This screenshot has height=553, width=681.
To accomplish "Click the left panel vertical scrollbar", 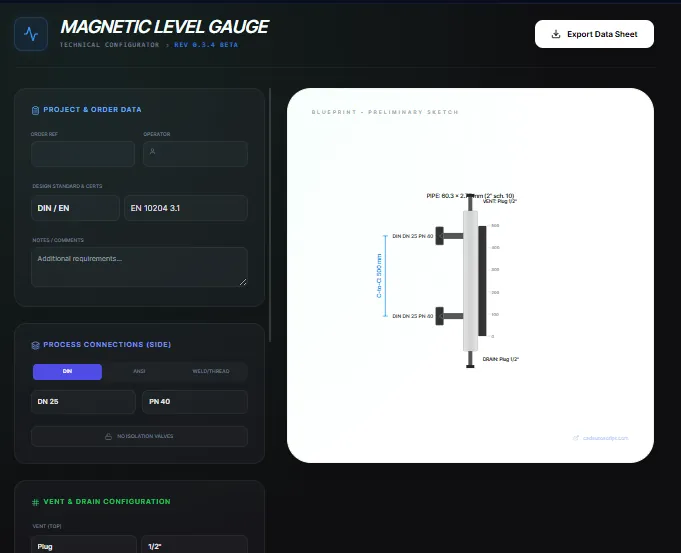I will click(x=270, y=215).
